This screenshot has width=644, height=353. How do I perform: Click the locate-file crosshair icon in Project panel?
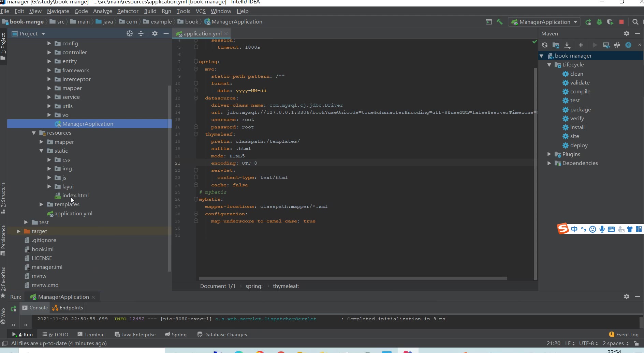(x=130, y=33)
